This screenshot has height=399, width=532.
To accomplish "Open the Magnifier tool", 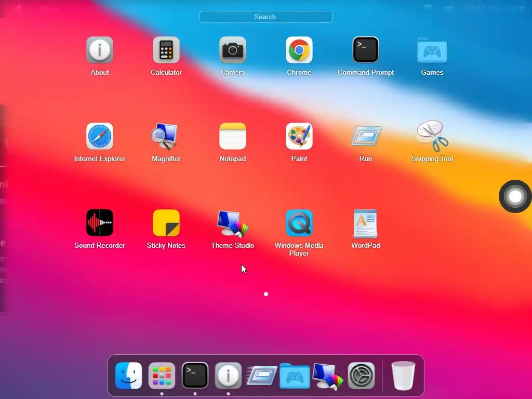I will [165, 137].
